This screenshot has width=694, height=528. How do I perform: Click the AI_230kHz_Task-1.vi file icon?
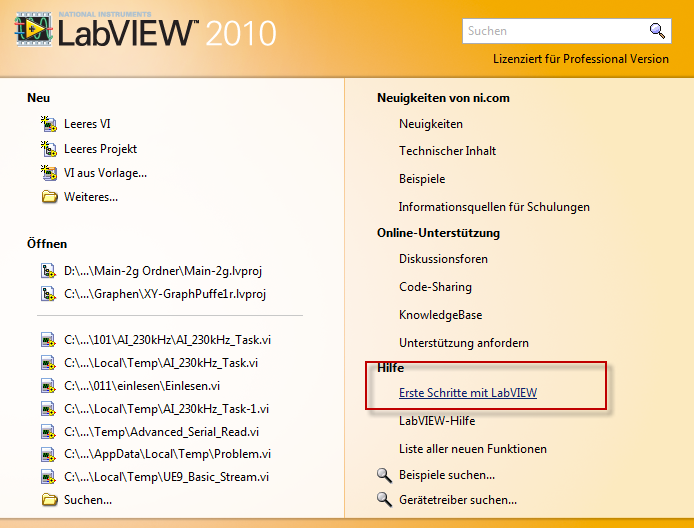click(48, 409)
